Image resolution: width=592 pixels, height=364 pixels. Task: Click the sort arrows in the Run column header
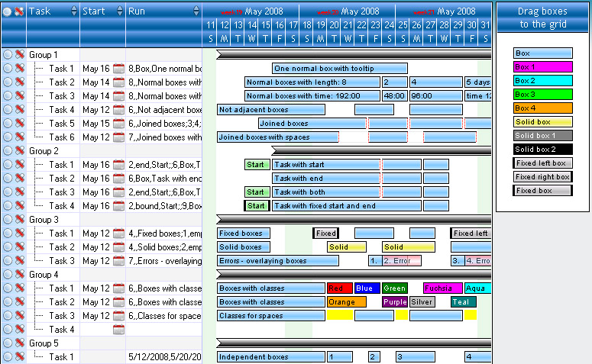point(196,11)
